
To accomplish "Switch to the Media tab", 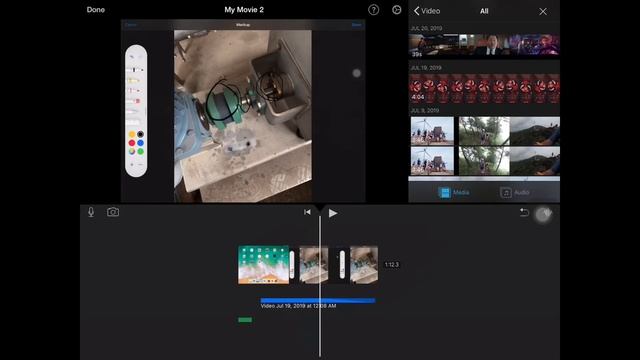I will click(453, 192).
